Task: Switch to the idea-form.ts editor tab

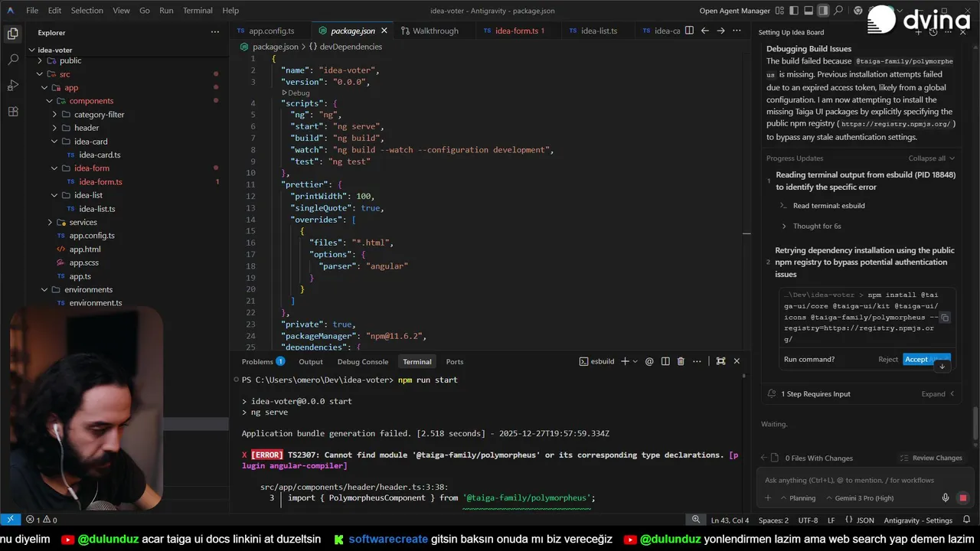Action: (519, 31)
